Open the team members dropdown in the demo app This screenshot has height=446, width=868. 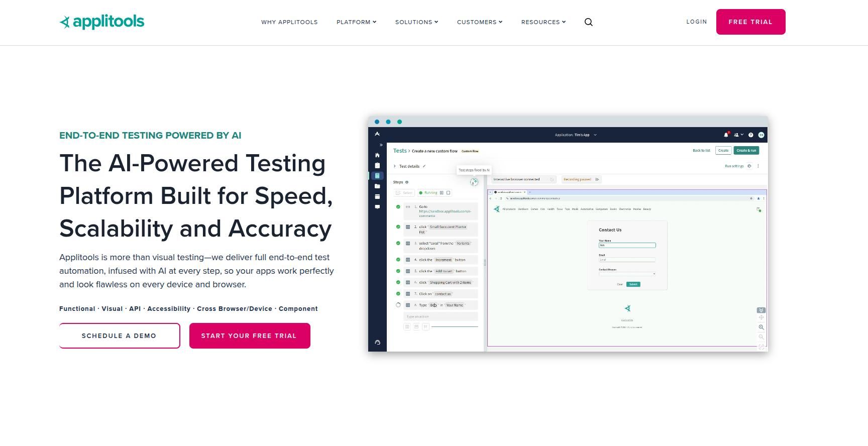pyautogui.click(x=738, y=135)
